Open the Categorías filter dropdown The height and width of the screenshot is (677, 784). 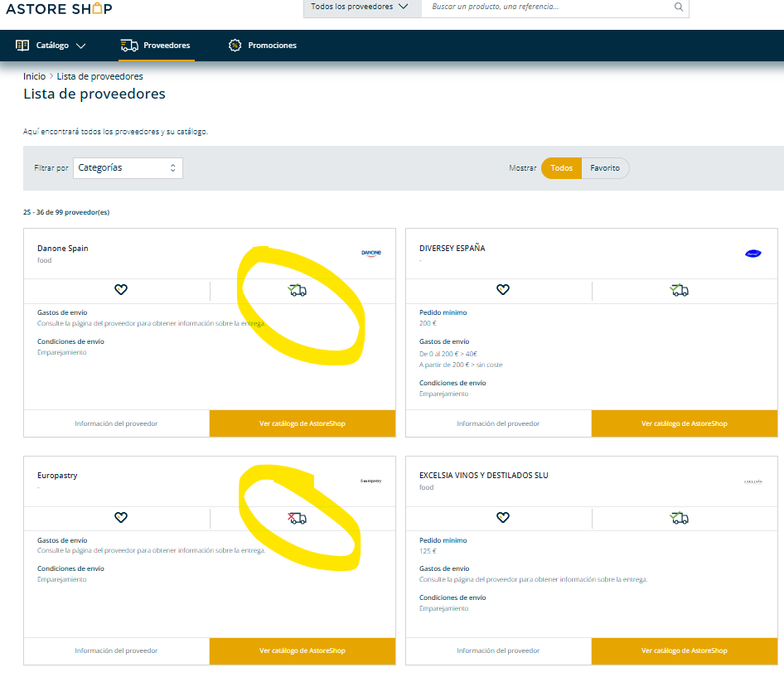[x=128, y=168]
